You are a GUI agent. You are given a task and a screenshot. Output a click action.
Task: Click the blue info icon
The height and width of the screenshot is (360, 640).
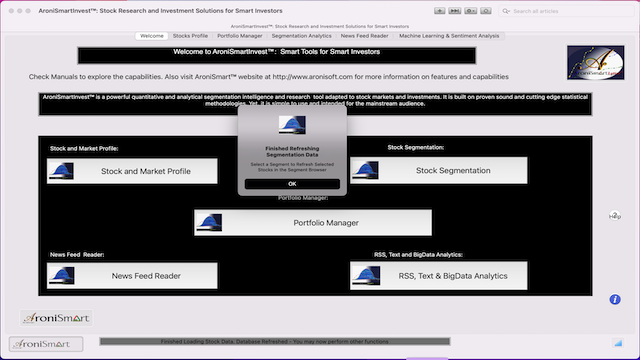[615, 300]
